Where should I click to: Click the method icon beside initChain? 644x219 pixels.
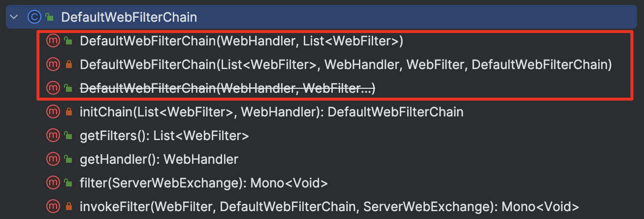[52, 112]
